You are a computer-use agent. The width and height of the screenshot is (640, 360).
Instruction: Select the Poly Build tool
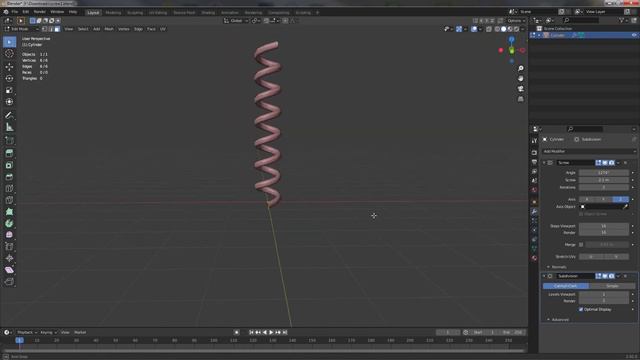[x=9, y=212]
